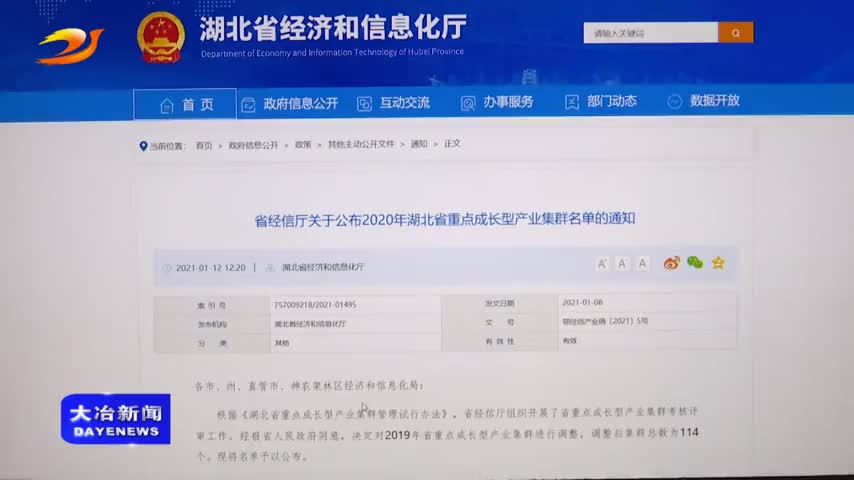The width and height of the screenshot is (854, 480).
Task: Open the 部门动态 navigation tab
Action: coord(611,102)
